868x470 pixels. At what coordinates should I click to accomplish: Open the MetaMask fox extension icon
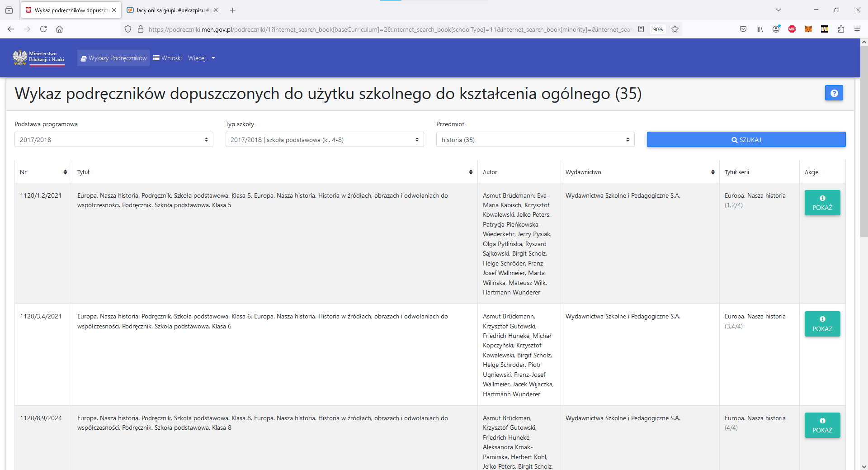coord(808,29)
